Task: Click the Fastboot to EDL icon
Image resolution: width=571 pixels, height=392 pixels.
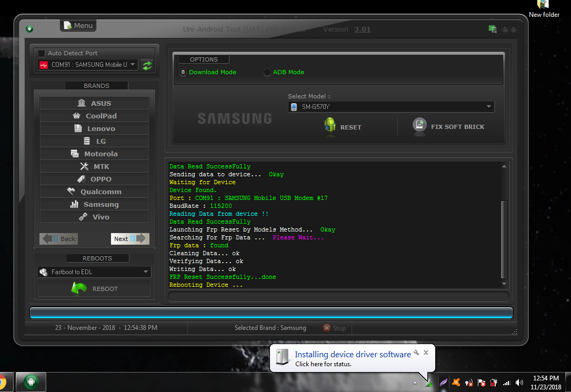Action: (44, 272)
